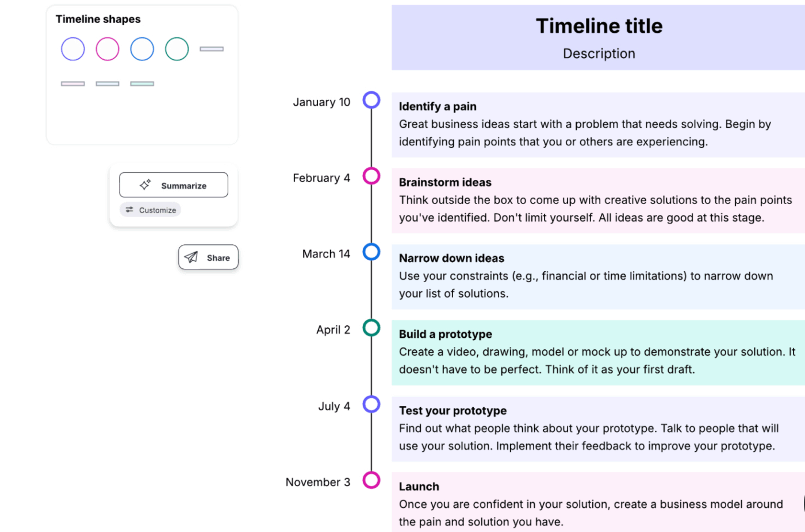Click the Timeline title text

[x=599, y=26]
